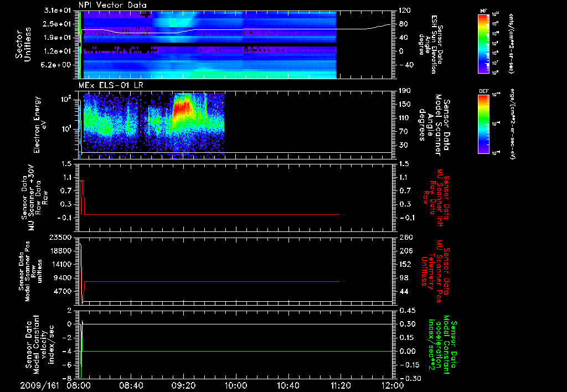
Task: Click the "2.5e+01" sector tick value
Action: [x=56, y=24]
